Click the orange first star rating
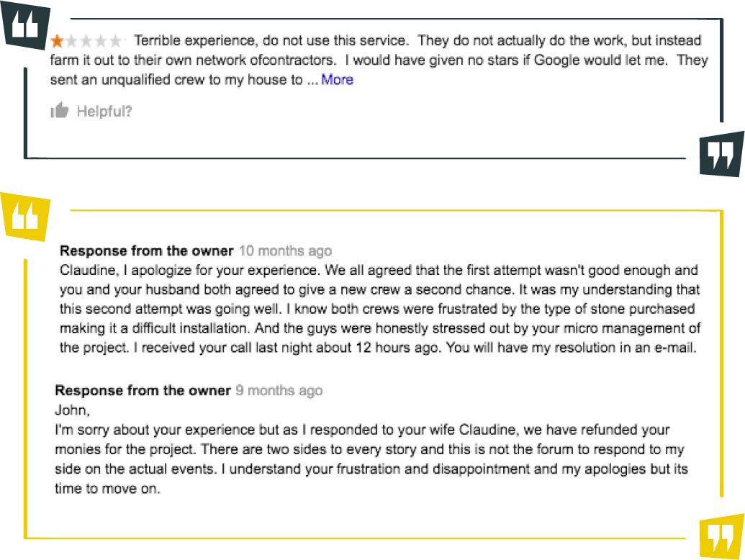The image size is (745, 560). coord(57,41)
